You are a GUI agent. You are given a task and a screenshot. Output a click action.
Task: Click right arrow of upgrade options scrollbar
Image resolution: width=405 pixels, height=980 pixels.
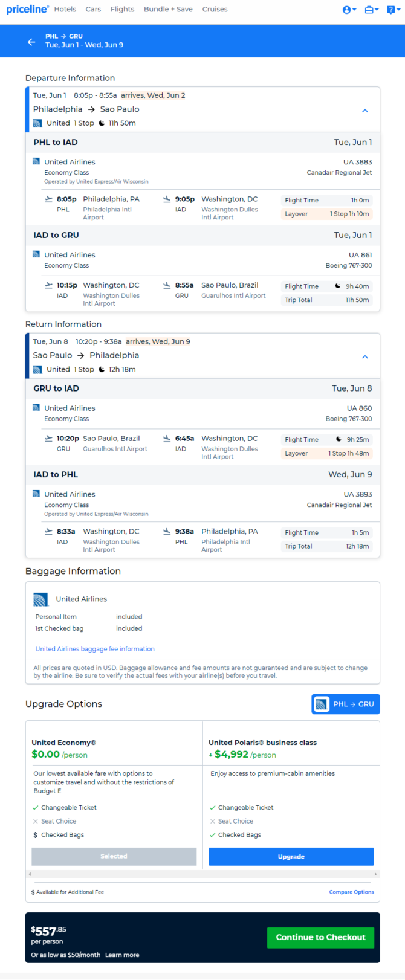[377, 874]
